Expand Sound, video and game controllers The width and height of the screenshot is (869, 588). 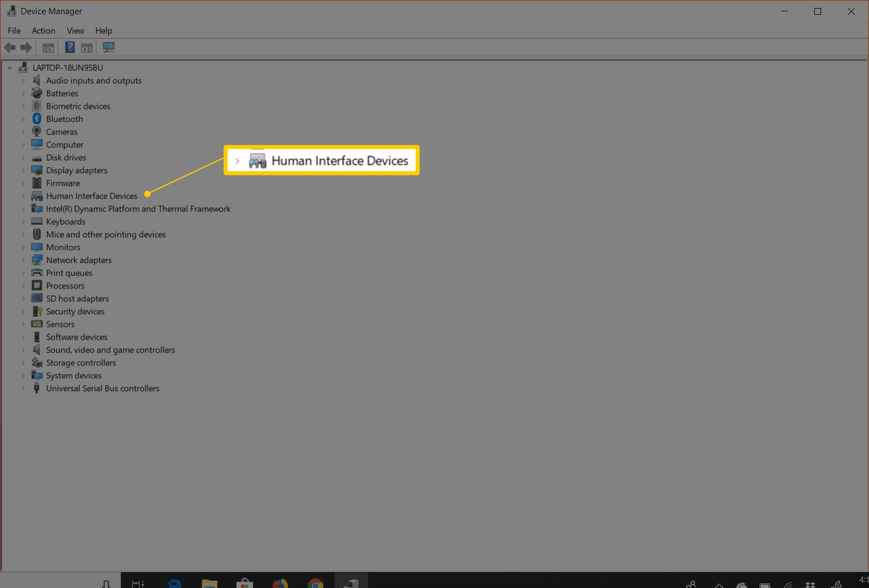click(x=23, y=349)
